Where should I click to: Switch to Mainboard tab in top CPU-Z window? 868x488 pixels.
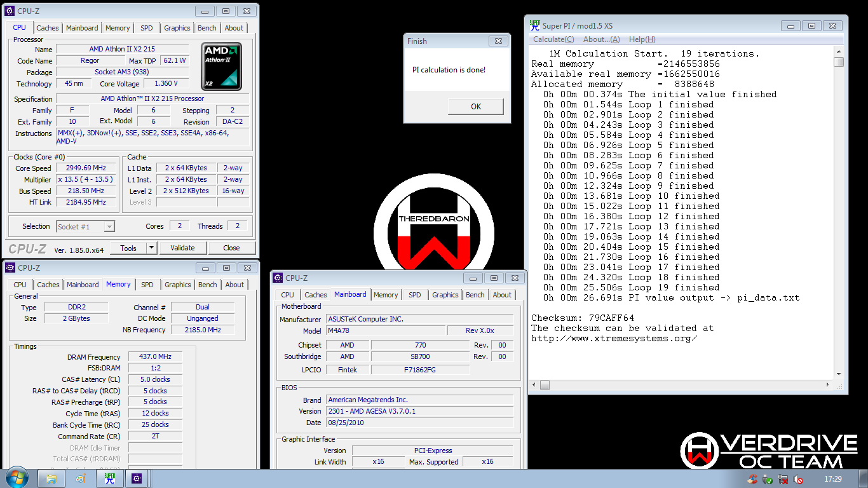pos(82,28)
